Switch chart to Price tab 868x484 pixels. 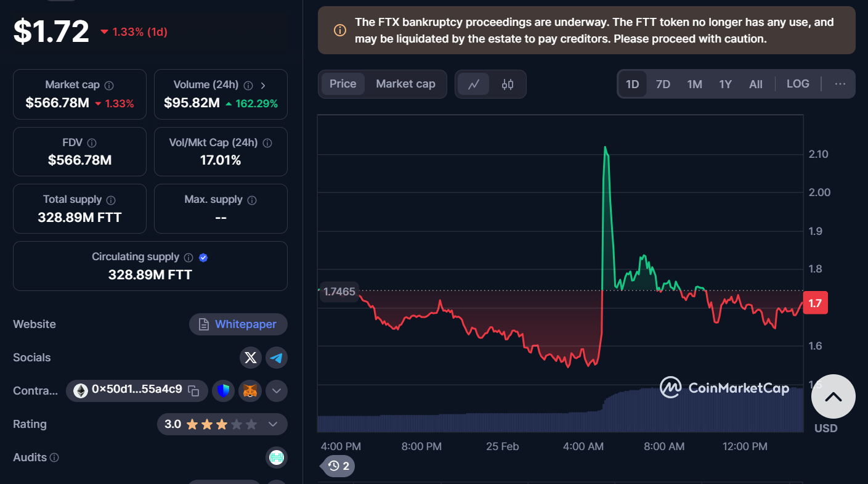pos(343,84)
